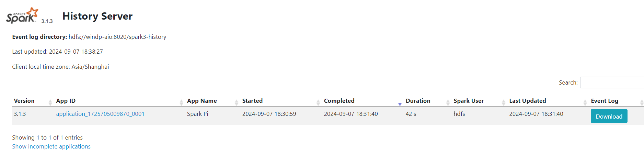Sort applications by App ID header

[x=66, y=101]
